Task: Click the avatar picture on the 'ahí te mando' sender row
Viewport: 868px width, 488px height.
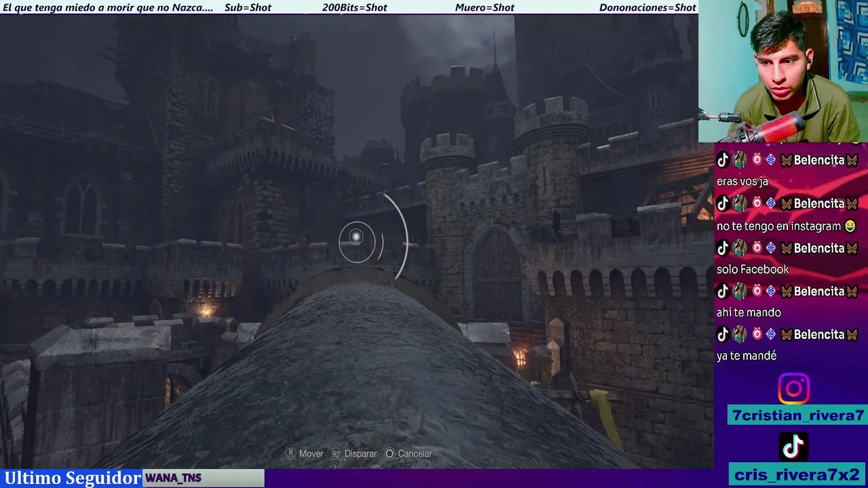Action: [x=740, y=291]
